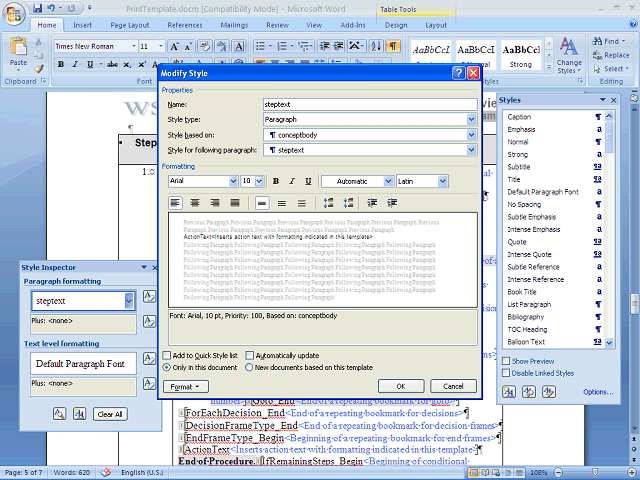
Task: Apply strikethrough in the ribbon
Action: coord(112,64)
